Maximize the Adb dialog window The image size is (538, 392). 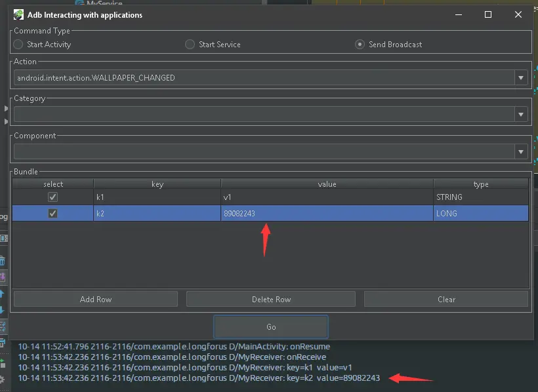[488, 14]
